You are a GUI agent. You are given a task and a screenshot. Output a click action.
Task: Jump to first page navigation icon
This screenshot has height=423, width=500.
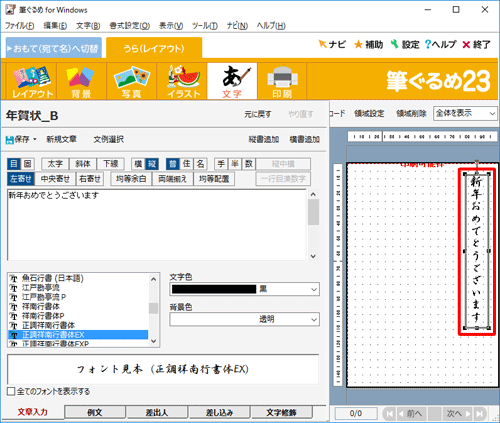coord(389,414)
